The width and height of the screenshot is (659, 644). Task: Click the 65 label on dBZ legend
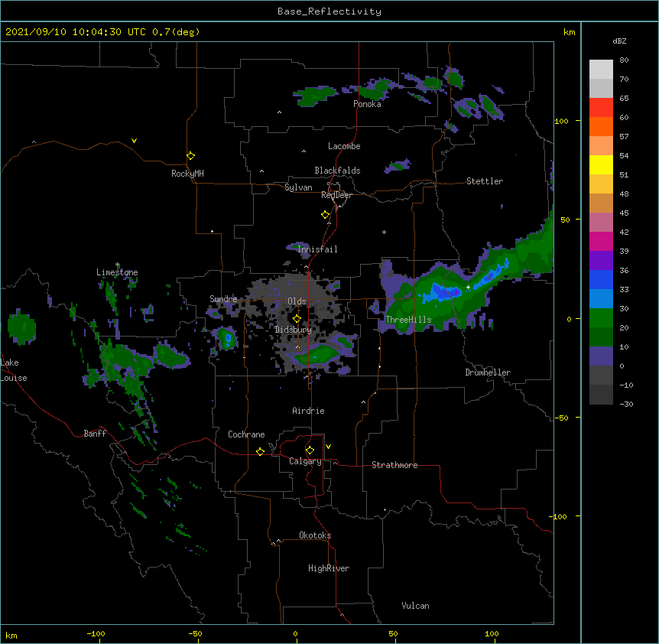tap(624, 99)
